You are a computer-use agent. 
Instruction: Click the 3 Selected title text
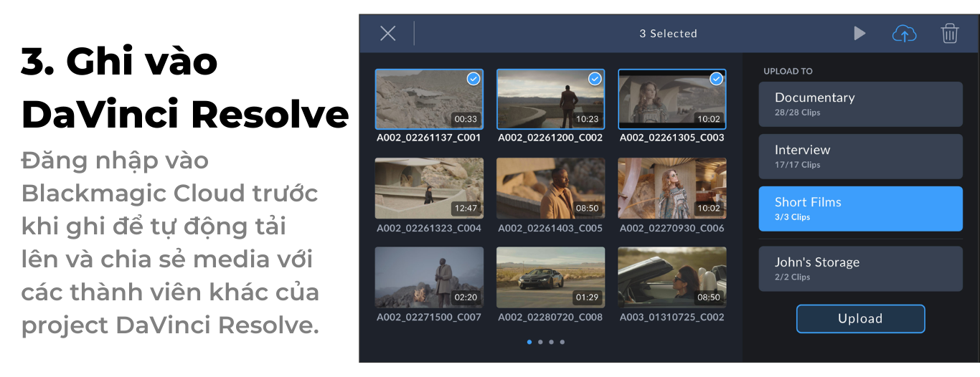click(668, 34)
